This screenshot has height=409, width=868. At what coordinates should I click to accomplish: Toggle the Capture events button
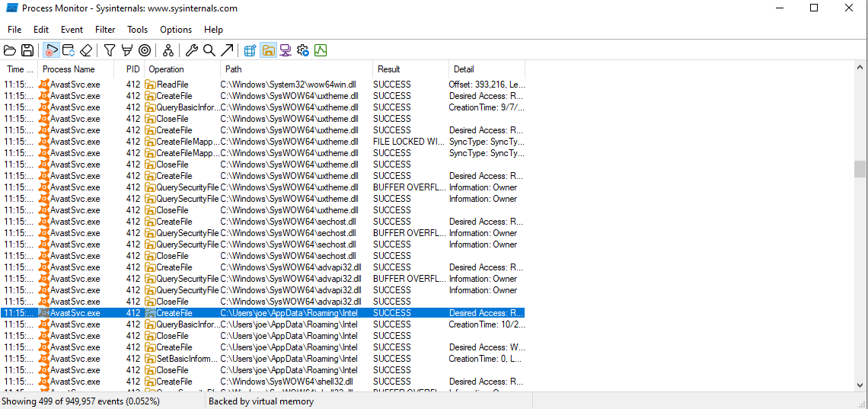pyautogui.click(x=50, y=50)
